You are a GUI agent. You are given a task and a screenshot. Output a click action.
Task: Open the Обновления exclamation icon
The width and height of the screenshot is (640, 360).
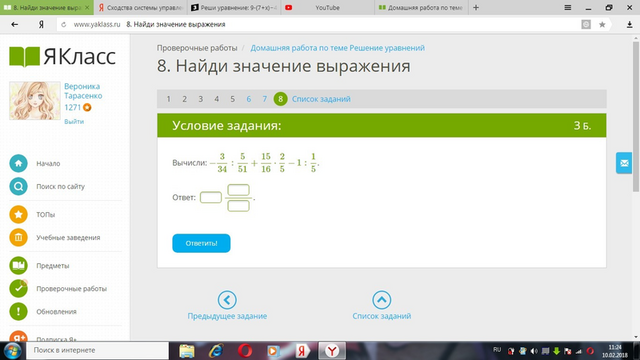pos(18,311)
